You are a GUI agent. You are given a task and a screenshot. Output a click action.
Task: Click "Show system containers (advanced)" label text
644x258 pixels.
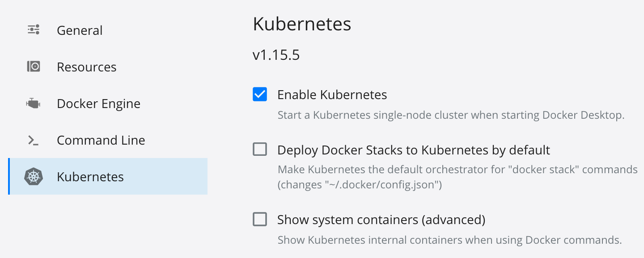pos(381,220)
